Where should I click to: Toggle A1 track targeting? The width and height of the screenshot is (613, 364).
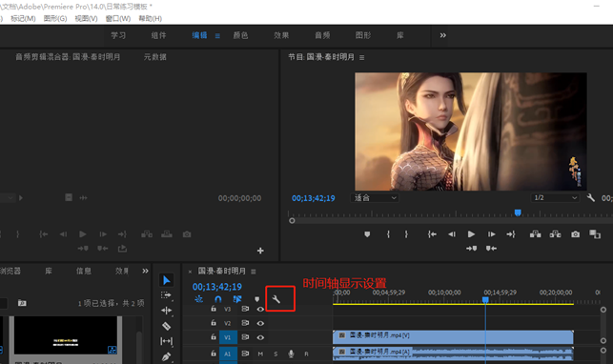coord(228,354)
